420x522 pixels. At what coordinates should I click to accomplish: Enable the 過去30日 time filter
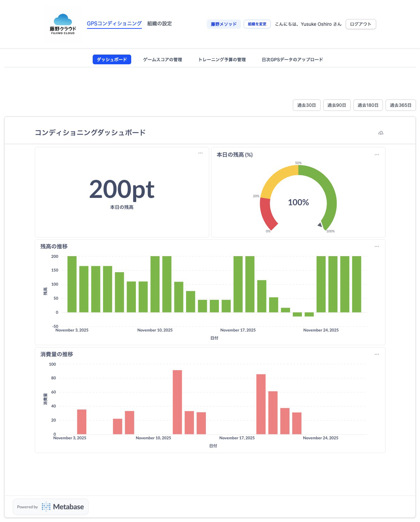pyautogui.click(x=306, y=105)
